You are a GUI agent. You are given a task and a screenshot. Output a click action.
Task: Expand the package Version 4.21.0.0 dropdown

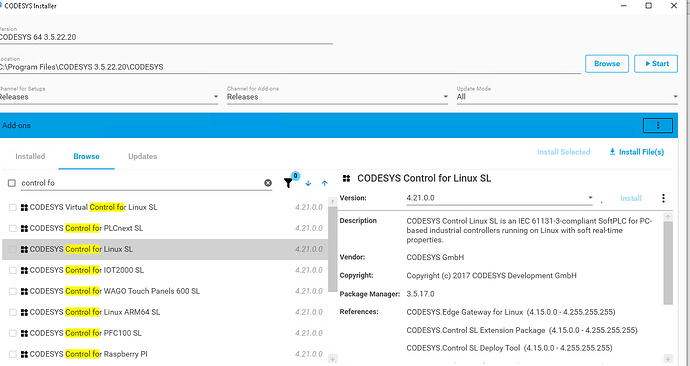click(x=499, y=198)
